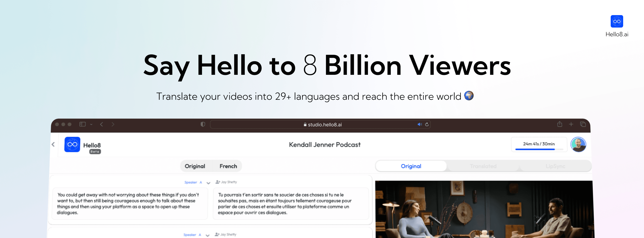Open a new tab with plus icon
Screen dimensions: 644x238
point(571,124)
